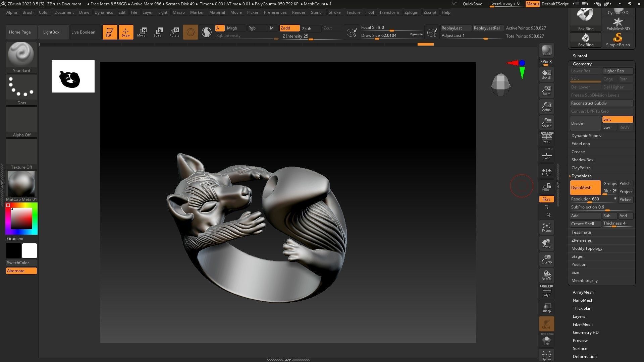This screenshot has height=362, width=644.
Task: Toggle Ghost transparency
Action: [x=546, y=324]
